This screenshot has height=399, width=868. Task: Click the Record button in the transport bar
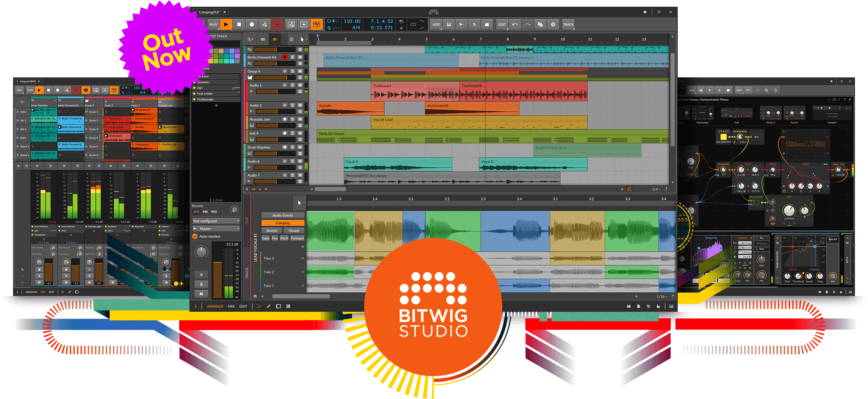[252, 24]
